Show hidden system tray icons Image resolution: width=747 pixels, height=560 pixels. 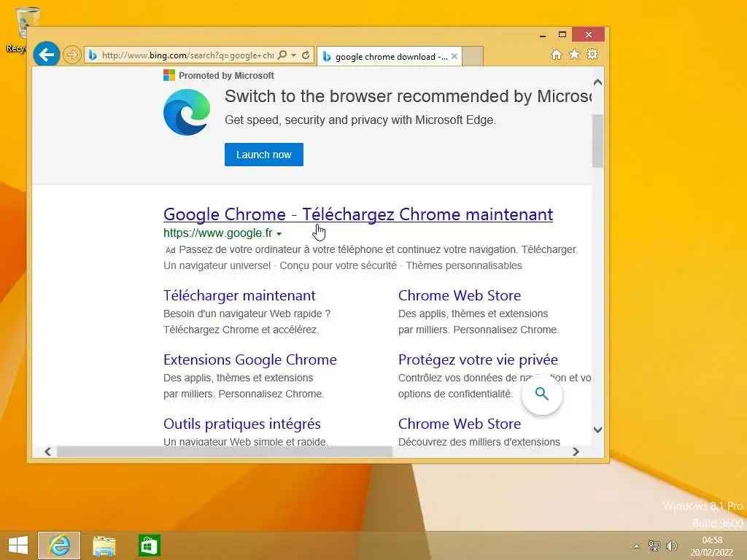point(636,546)
